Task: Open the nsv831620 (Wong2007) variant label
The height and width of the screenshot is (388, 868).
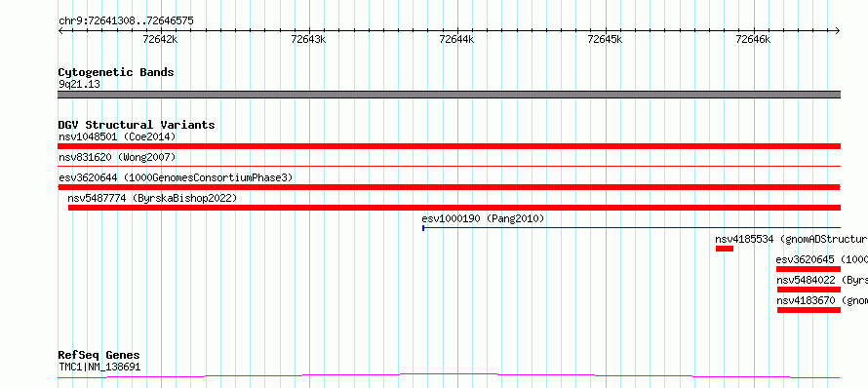Action: tap(117, 157)
